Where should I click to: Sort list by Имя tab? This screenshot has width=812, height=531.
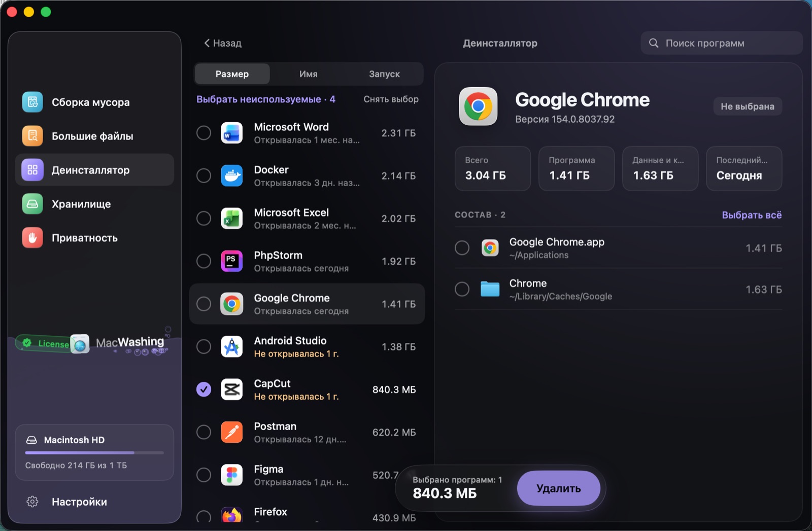(x=308, y=74)
